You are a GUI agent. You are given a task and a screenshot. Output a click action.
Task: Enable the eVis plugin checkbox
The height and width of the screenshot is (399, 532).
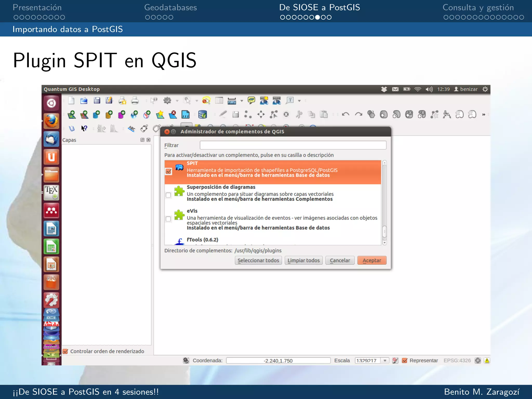(168, 219)
